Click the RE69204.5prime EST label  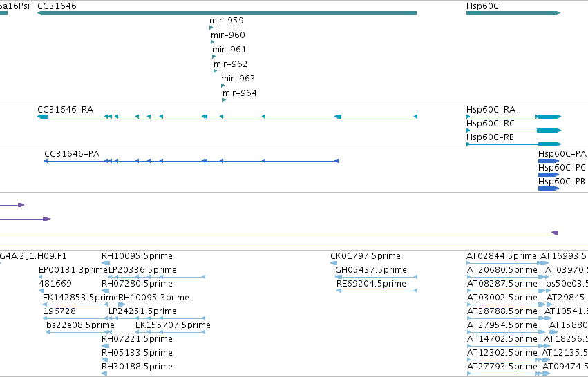coord(371,284)
